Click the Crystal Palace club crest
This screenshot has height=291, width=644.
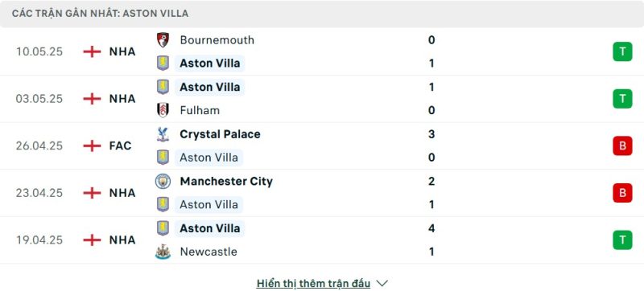(163, 134)
